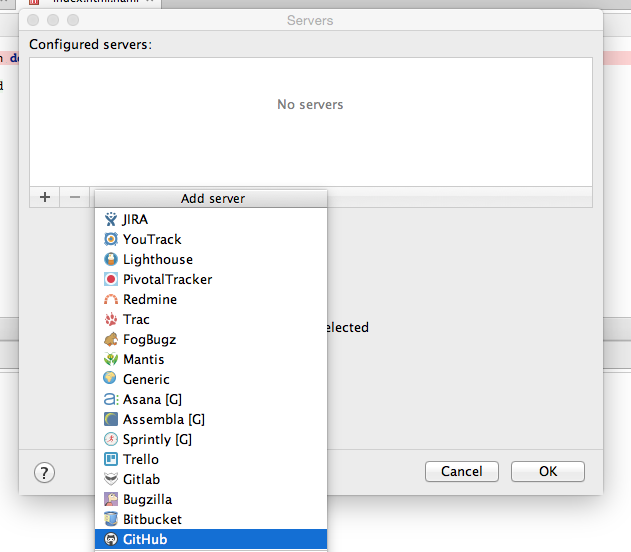Click the FogBugz icon

coord(111,340)
